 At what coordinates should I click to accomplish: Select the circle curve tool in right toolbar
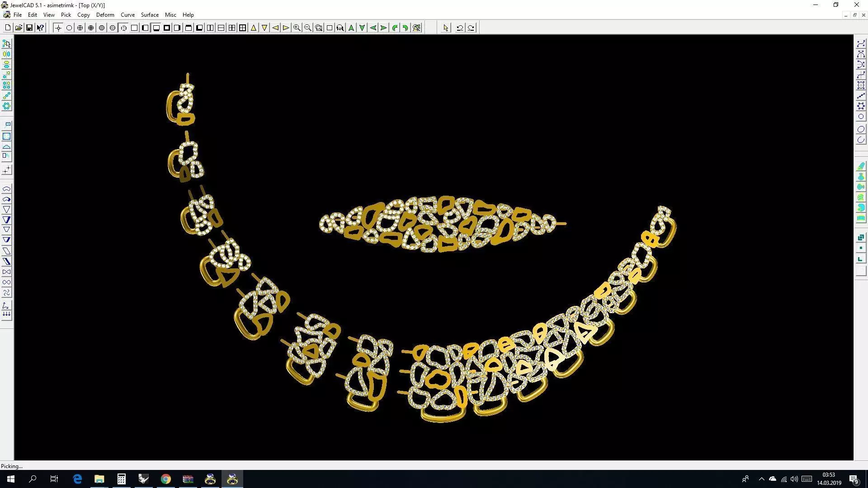click(861, 117)
